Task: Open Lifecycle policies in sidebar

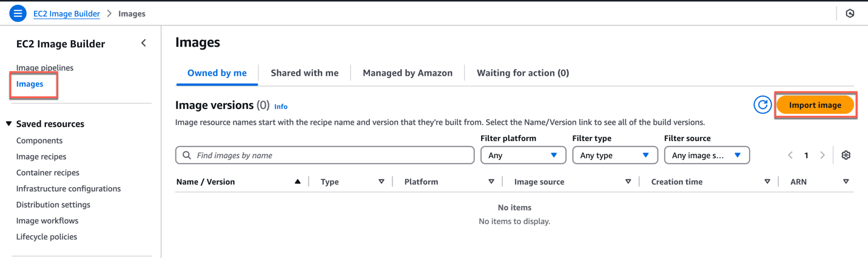Action: coord(47,237)
